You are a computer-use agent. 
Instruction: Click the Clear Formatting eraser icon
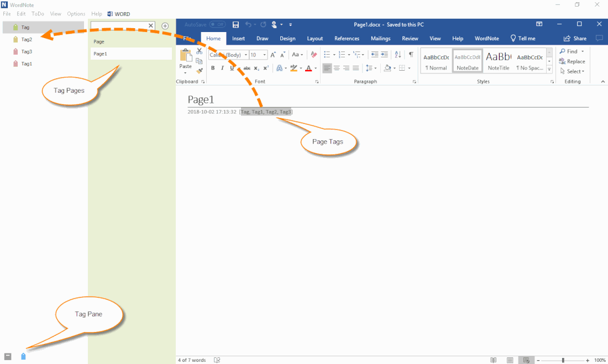(314, 55)
